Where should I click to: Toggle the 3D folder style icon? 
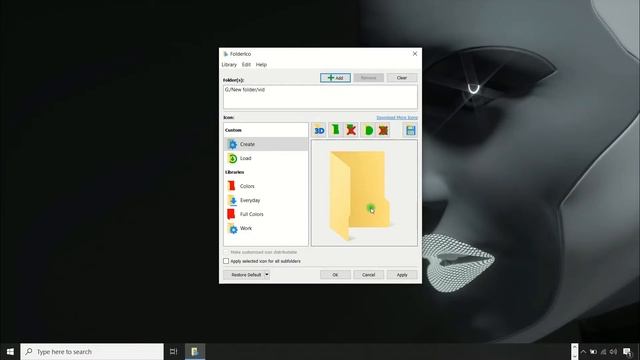pyautogui.click(x=319, y=130)
